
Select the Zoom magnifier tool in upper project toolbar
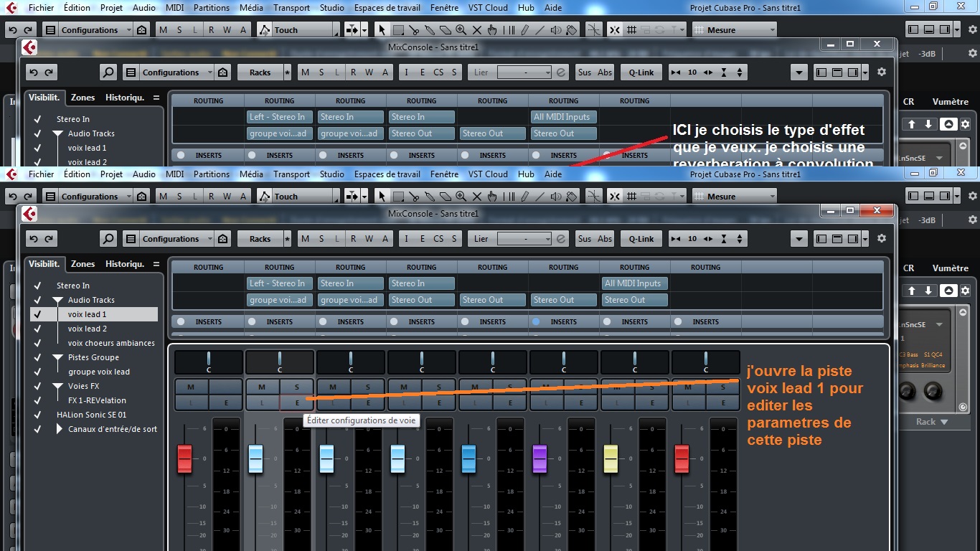tap(461, 30)
